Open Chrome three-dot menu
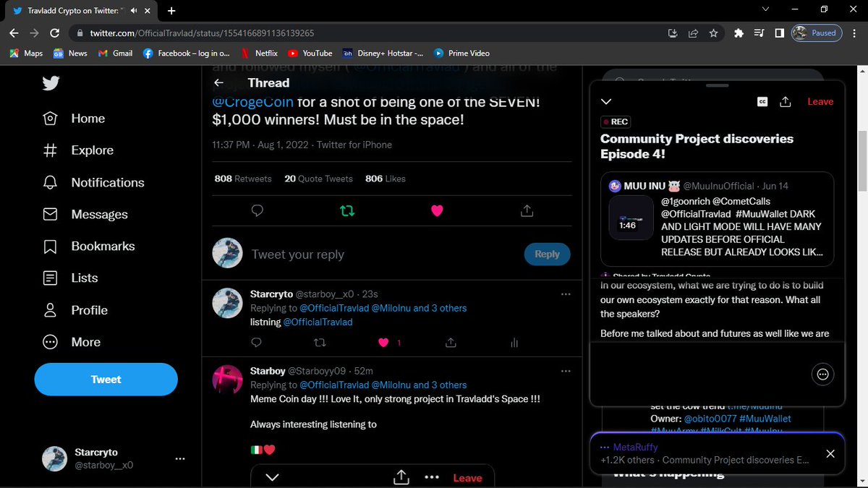Viewport: 868px width, 488px height. (x=854, y=33)
